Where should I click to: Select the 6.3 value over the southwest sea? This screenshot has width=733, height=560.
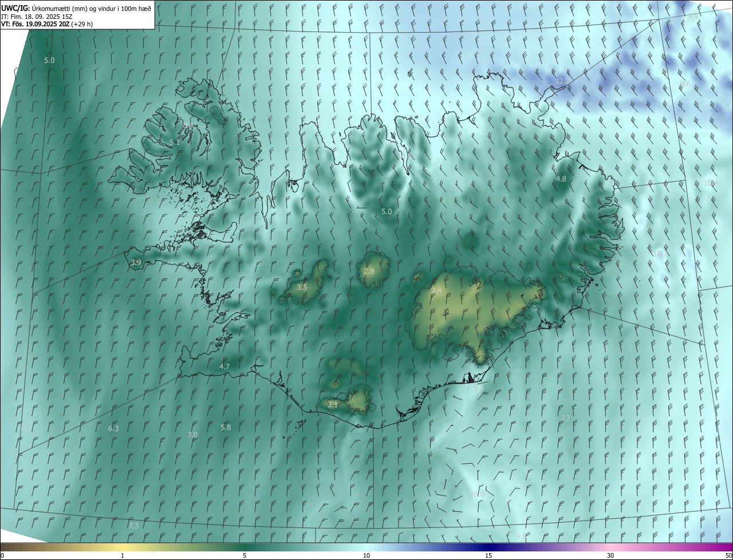113,428
